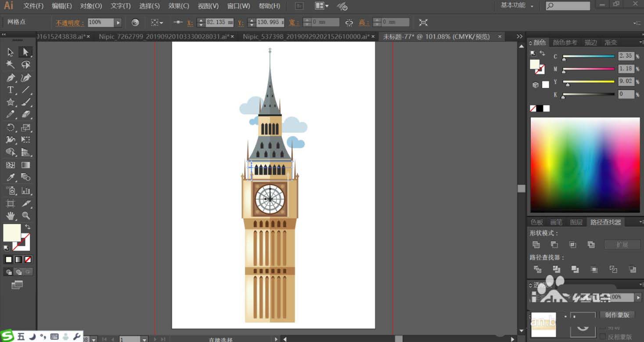Screen dimensions: 644x342
Task: Open the Recolor Artwork wheel icon
Action: click(135, 22)
